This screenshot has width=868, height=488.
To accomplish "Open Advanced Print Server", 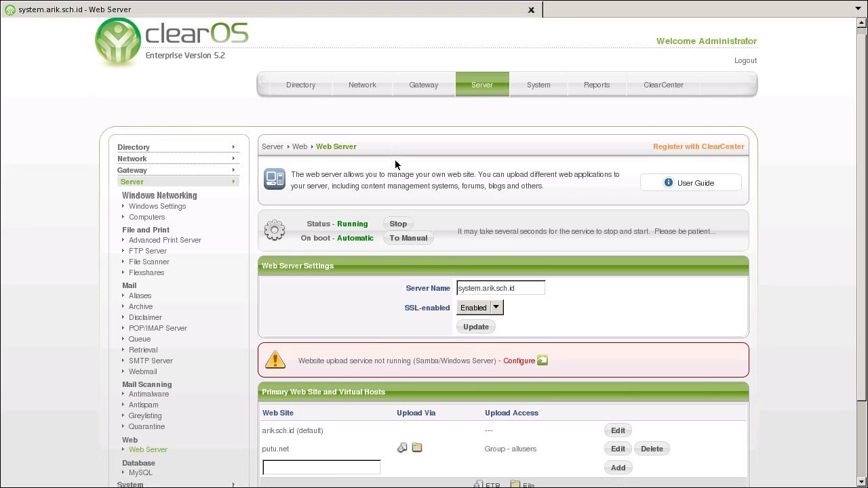I will (x=165, y=240).
